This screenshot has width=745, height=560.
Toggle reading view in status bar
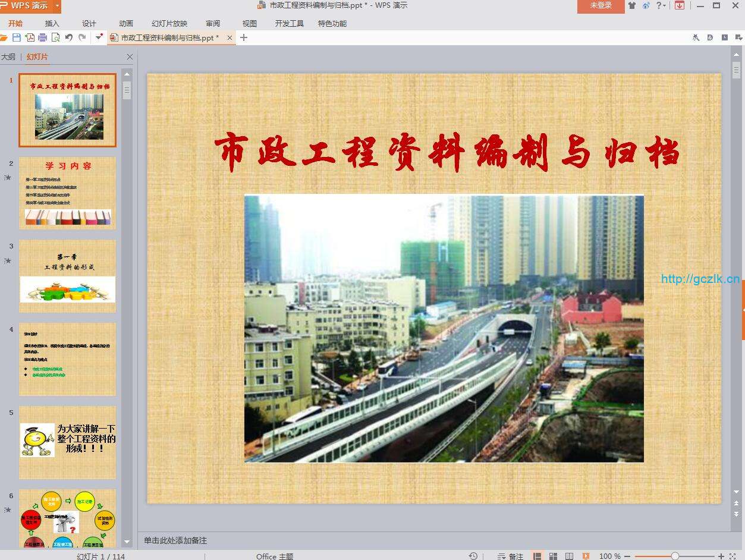[x=570, y=556]
